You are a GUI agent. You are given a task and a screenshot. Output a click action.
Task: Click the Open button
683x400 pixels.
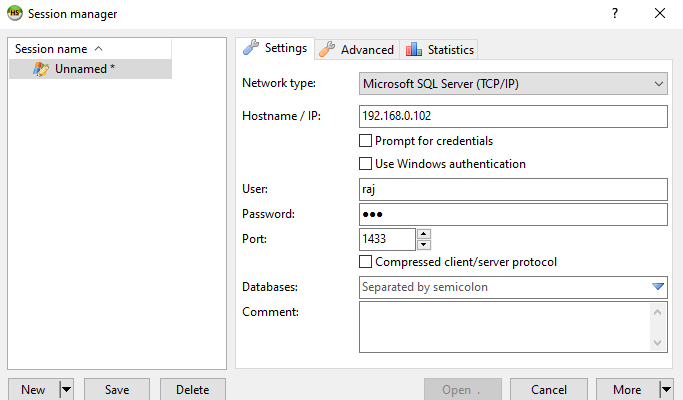click(463, 390)
